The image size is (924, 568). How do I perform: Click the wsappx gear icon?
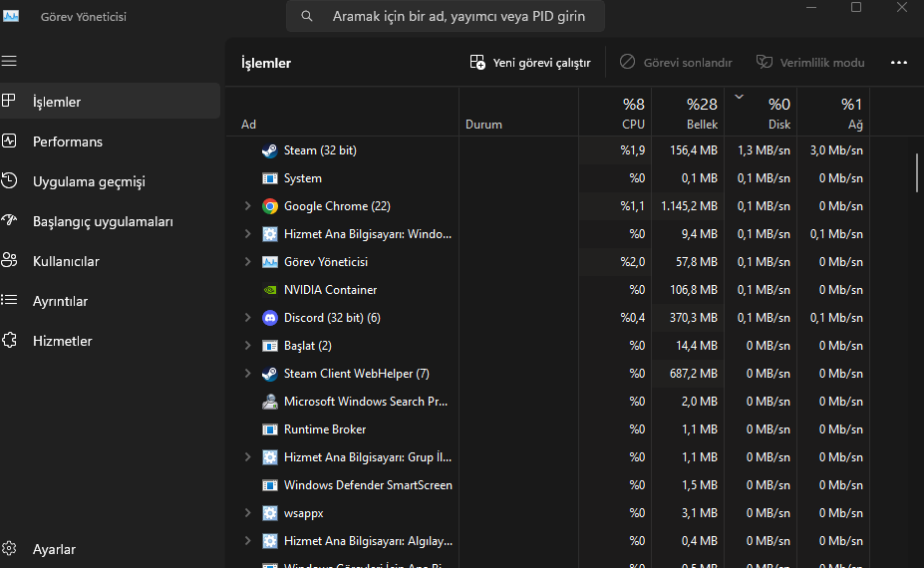click(x=270, y=513)
